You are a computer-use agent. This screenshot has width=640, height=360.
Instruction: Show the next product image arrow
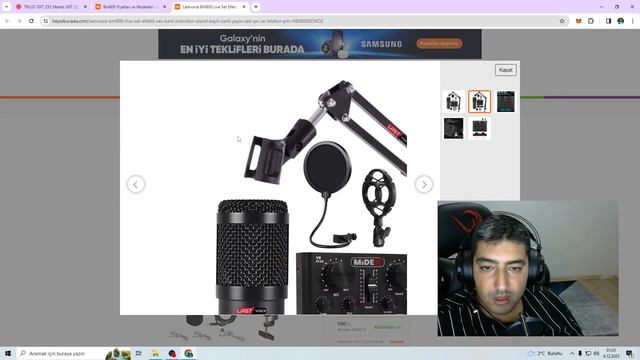424,184
